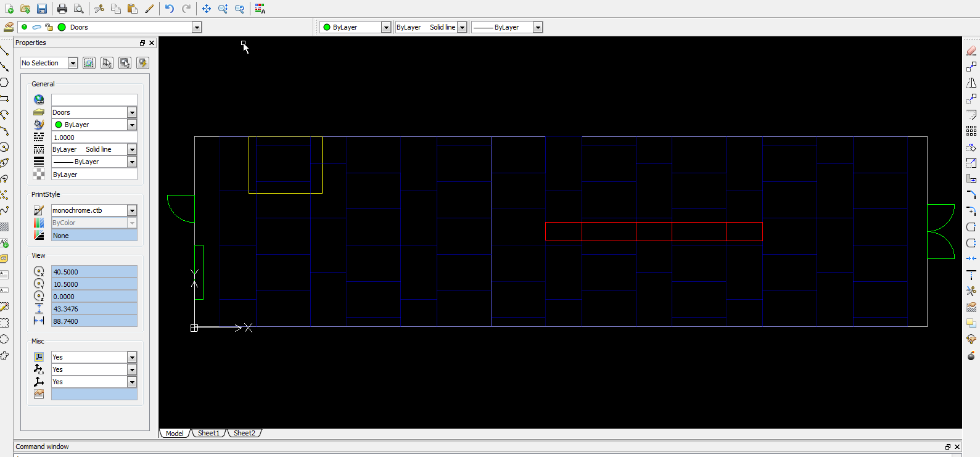The height and width of the screenshot is (457, 980).
Task: Open the Solid line linetype dropdown in toolbar
Action: click(462, 27)
